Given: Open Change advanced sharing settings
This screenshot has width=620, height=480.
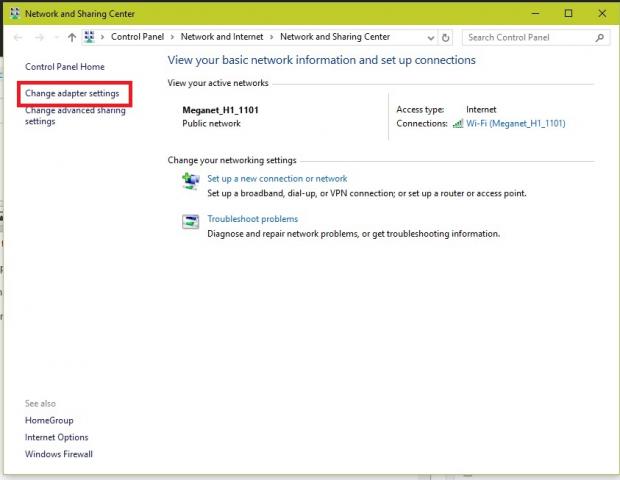Looking at the screenshot, I should [75, 116].
